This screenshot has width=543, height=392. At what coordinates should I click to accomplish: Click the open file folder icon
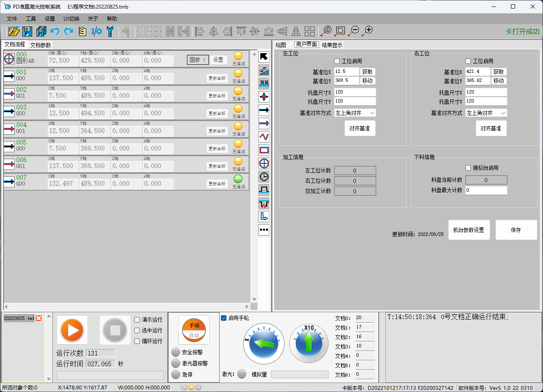[14, 31]
